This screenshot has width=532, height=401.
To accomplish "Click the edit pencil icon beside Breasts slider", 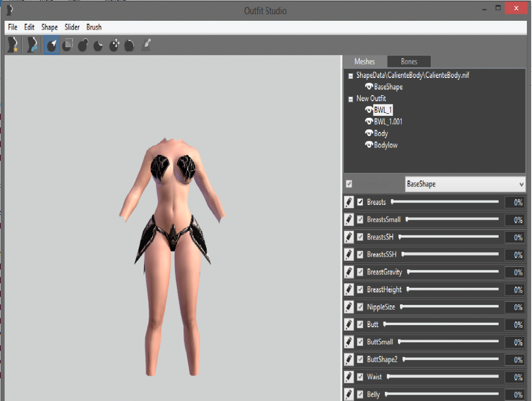I will coord(349,202).
